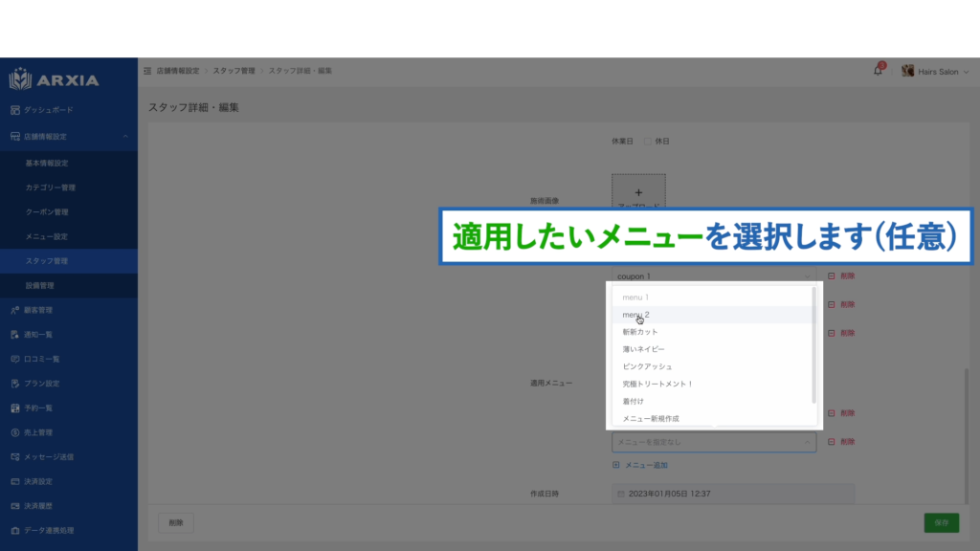This screenshot has height=551, width=980.
Task: Choose menu 1 in dropdown list
Action: [712, 298]
